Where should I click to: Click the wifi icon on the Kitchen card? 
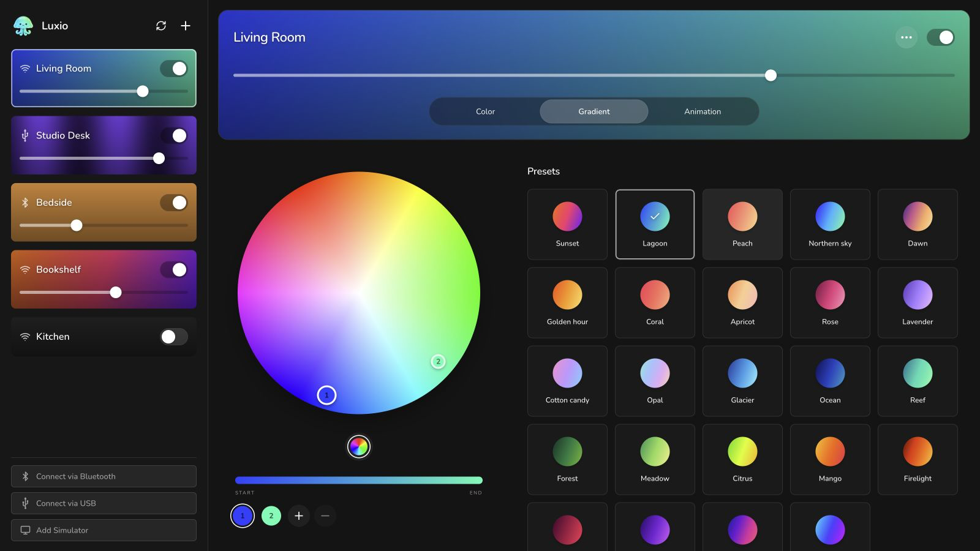click(25, 337)
